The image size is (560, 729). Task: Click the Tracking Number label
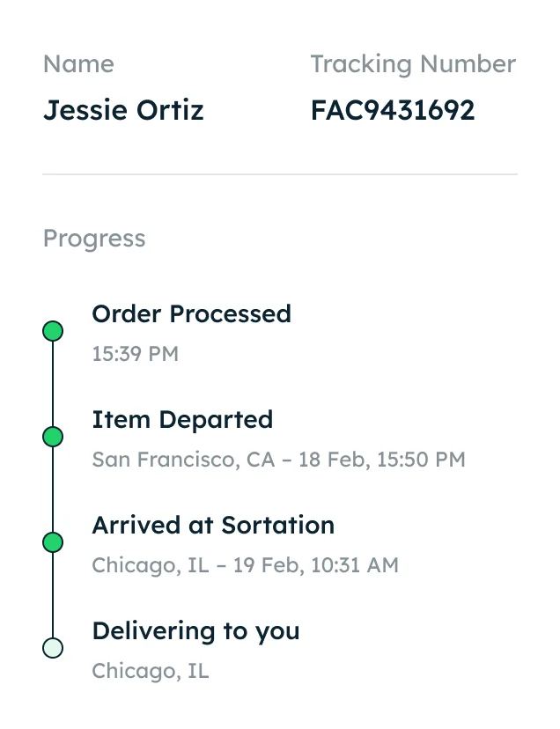click(413, 64)
